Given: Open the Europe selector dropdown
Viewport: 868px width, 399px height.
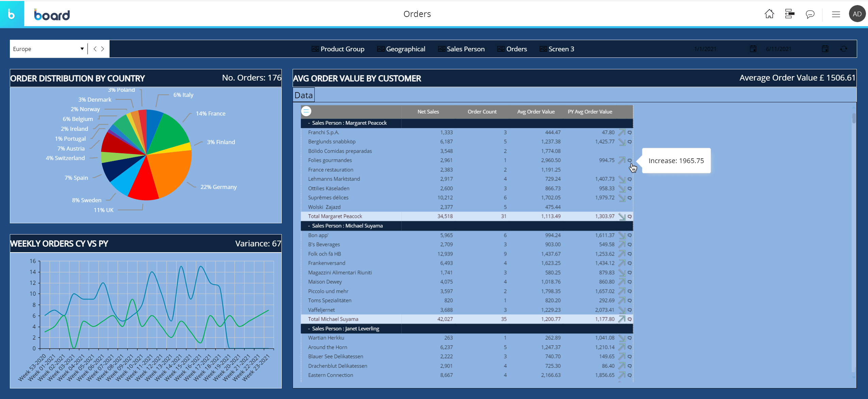Looking at the screenshot, I should pos(82,49).
